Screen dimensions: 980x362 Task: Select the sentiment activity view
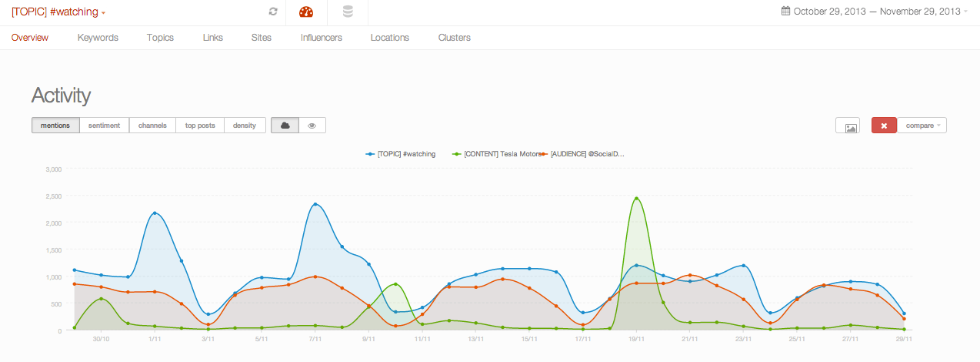pyautogui.click(x=104, y=126)
